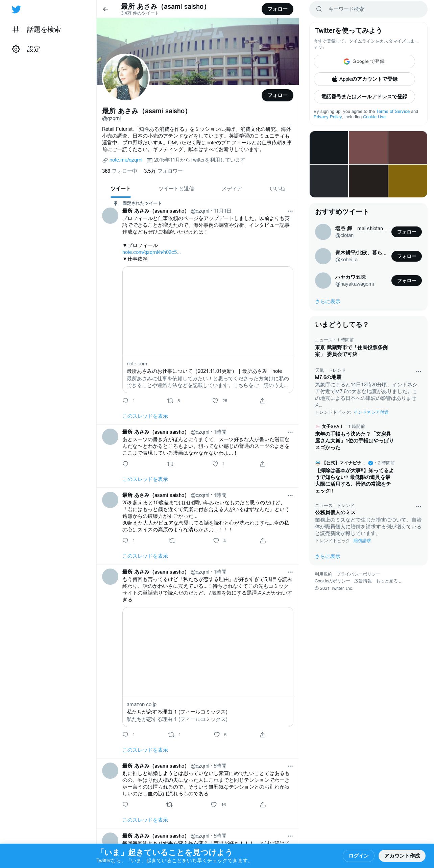Image resolution: width=434 pixels, height=868 pixels.
Task: Reply to the 25を超えると tweet
Action: 125,540
